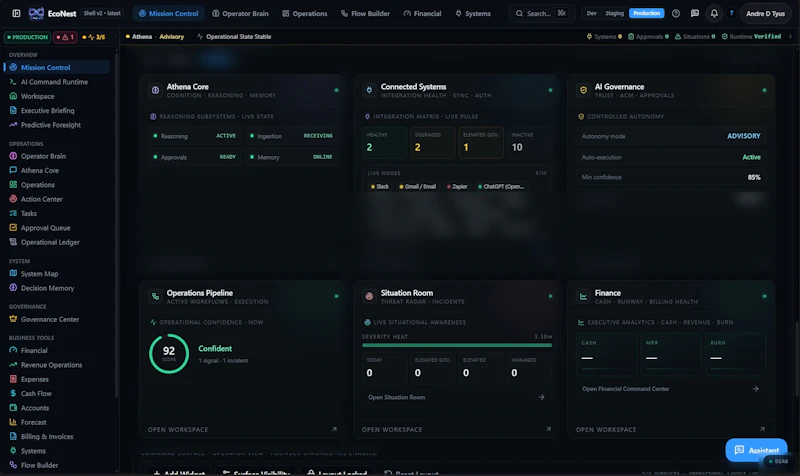Click the 3/6 activity pulse badge
Viewport: 800px width, 476px height.
94,37
